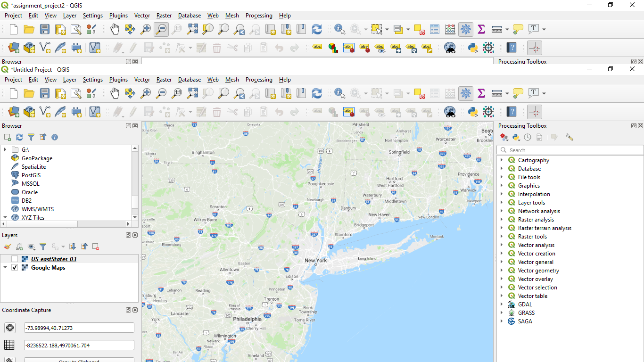Click Add Group icon in Layers panel
The image size is (644, 362).
19,247
